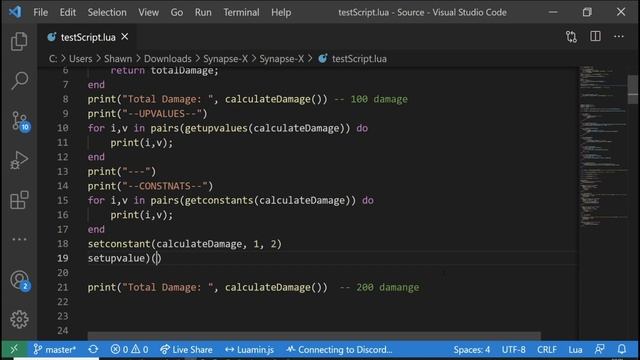This screenshot has height=360, width=640.
Task: Click the vertical scrollbar thumb
Action: (633, 90)
